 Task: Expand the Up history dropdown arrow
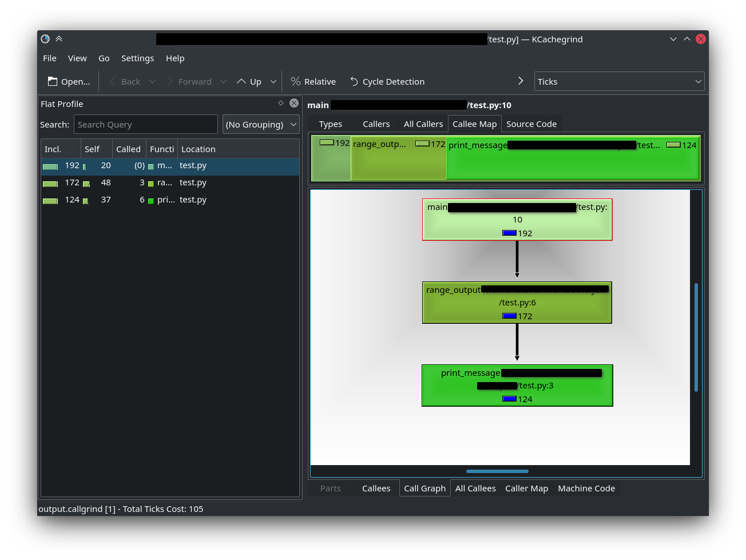(273, 82)
